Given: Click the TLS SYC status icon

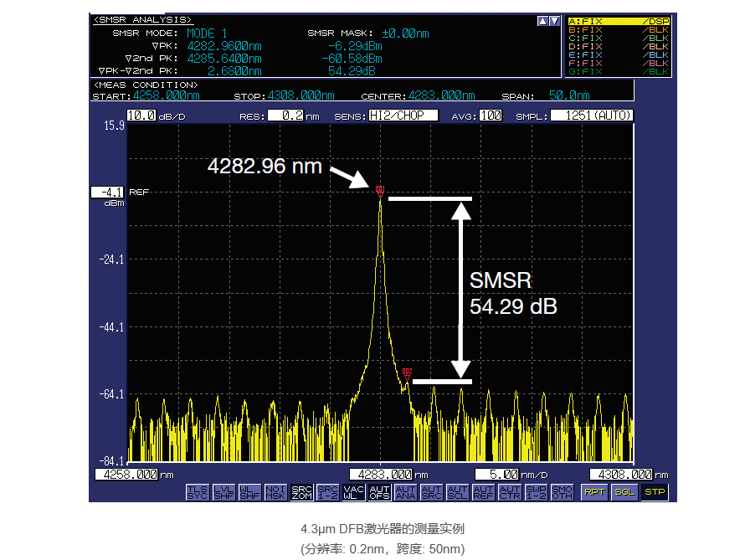Looking at the screenshot, I should coord(197,491).
